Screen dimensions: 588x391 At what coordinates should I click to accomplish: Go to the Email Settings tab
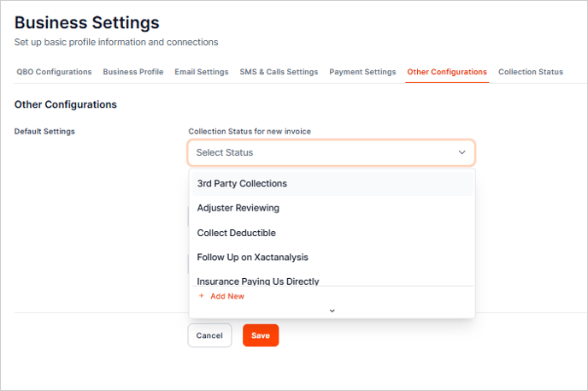[x=202, y=72]
